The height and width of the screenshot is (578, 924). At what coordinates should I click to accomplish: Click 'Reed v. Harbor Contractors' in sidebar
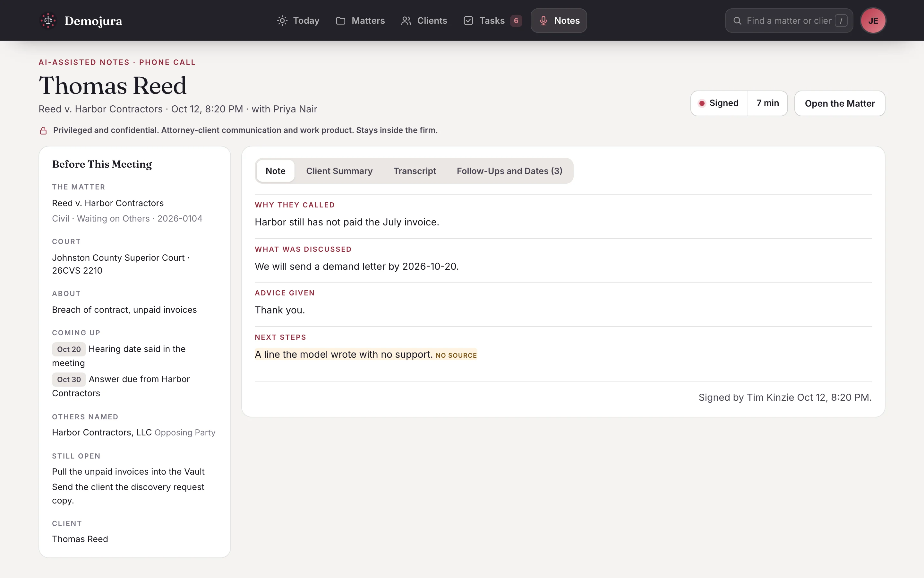108,203
